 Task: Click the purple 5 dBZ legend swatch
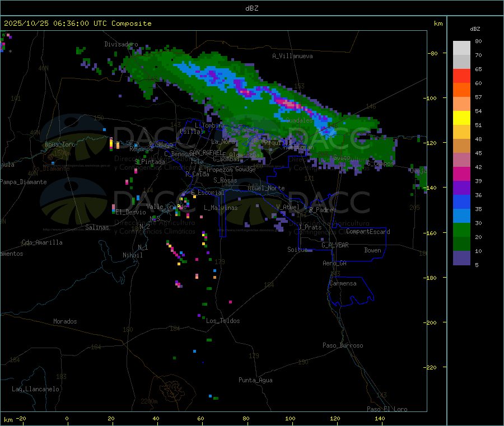461,258
